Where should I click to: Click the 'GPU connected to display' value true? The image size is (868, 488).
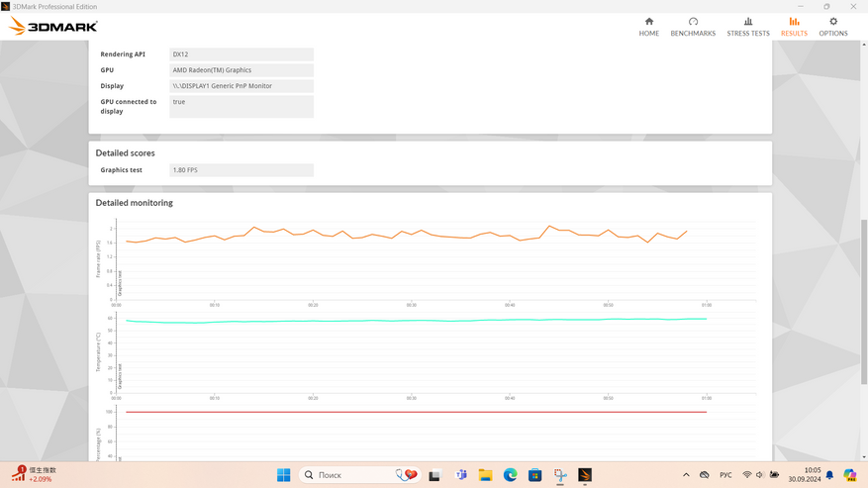pos(241,106)
